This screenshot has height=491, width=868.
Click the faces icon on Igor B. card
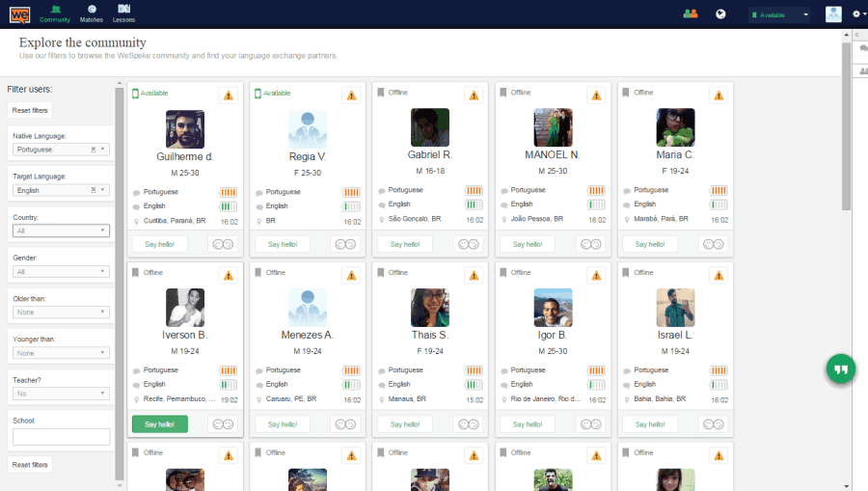(590, 424)
